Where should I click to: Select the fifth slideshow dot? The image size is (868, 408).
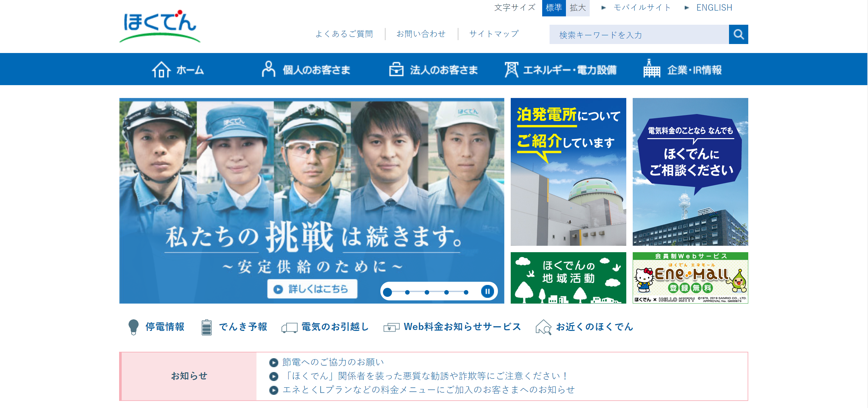(x=466, y=292)
